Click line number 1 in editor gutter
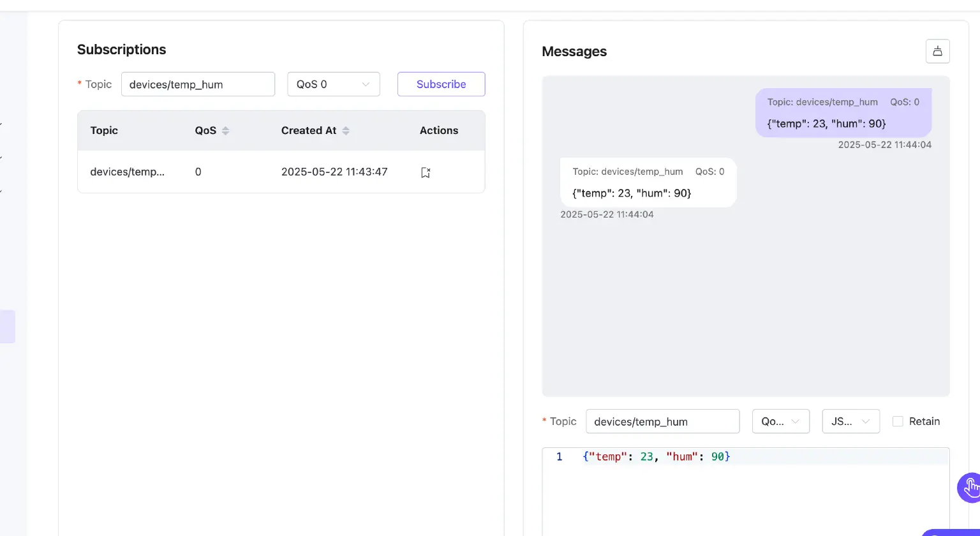The image size is (980, 536). 559,457
